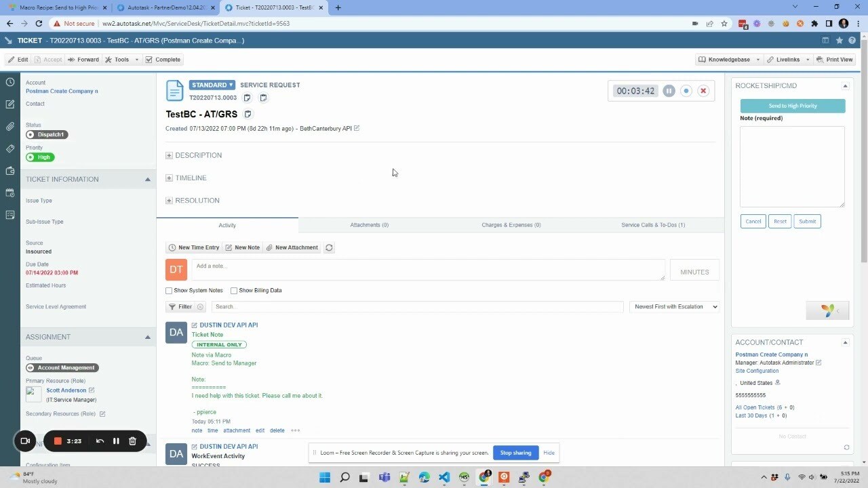This screenshot has width=868, height=488.
Task: Toggle Show System Notes checkbox
Action: coord(169,291)
